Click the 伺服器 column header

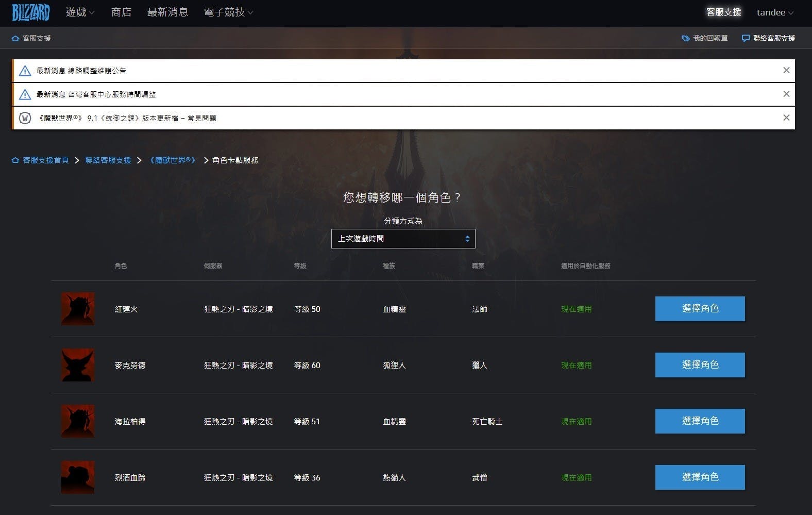[x=213, y=266]
